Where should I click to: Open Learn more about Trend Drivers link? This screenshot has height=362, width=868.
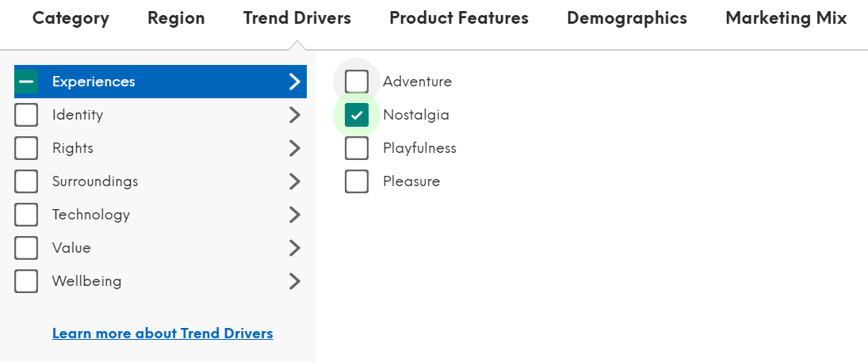163,333
